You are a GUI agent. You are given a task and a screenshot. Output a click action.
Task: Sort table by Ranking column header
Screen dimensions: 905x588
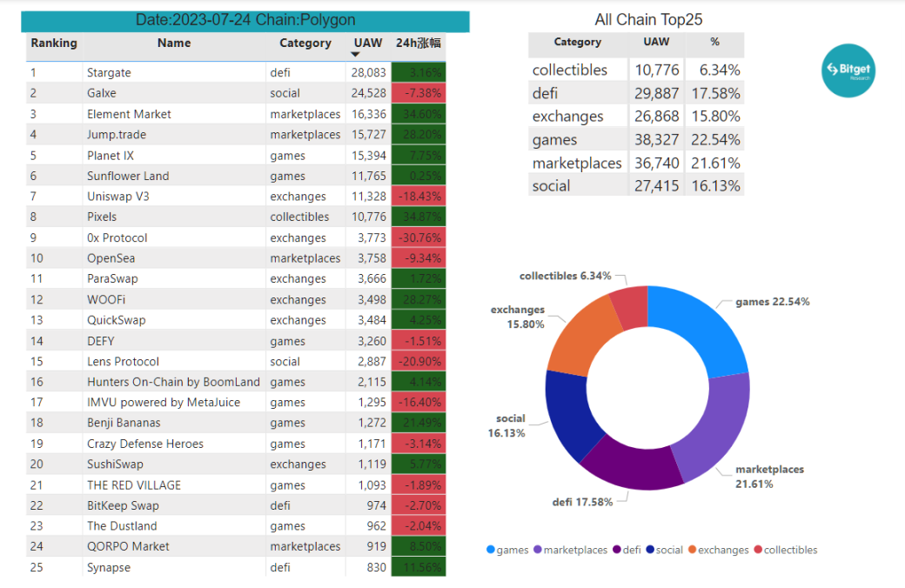[54, 43]
